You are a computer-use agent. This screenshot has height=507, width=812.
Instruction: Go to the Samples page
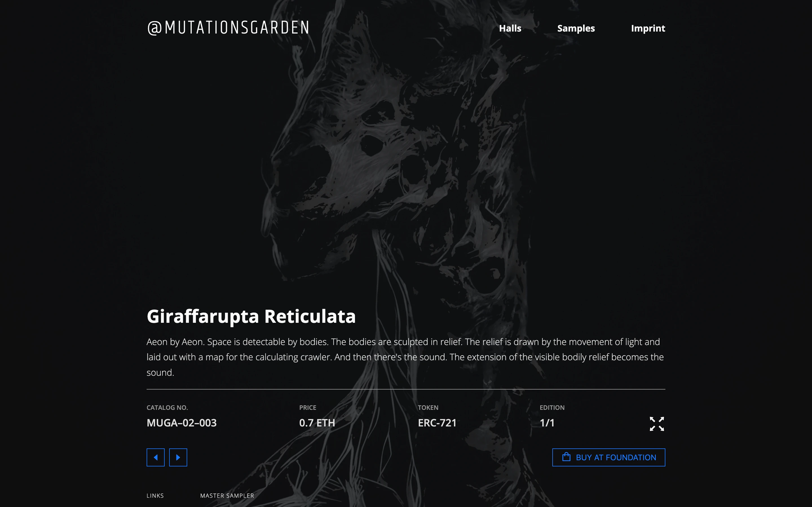click(576, 28)
